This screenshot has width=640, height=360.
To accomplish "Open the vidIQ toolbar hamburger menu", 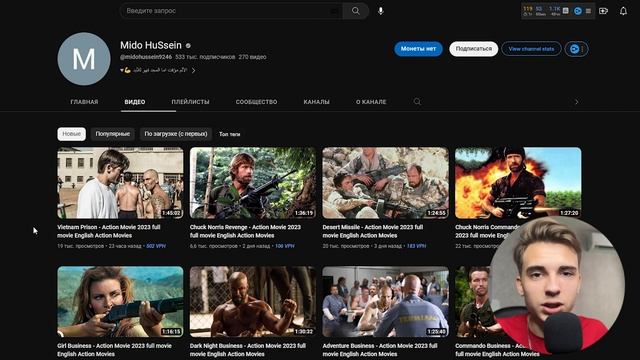I will (x=588, y=11).
